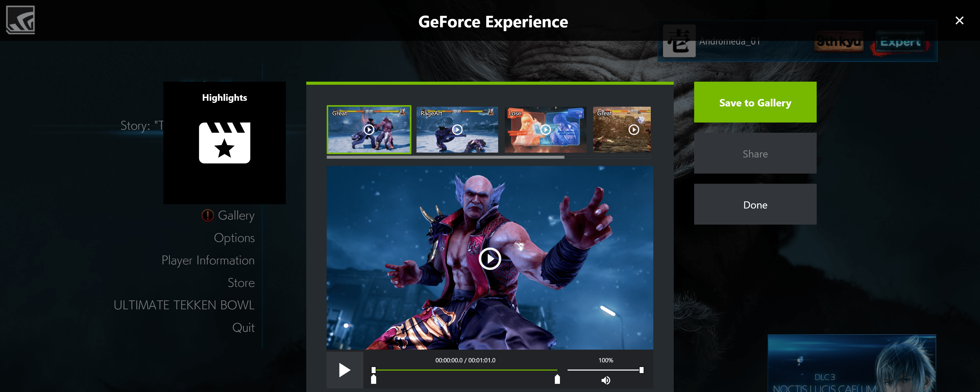Click the Expert rank badge
980x392 pixels.
[x=900, y=42]
